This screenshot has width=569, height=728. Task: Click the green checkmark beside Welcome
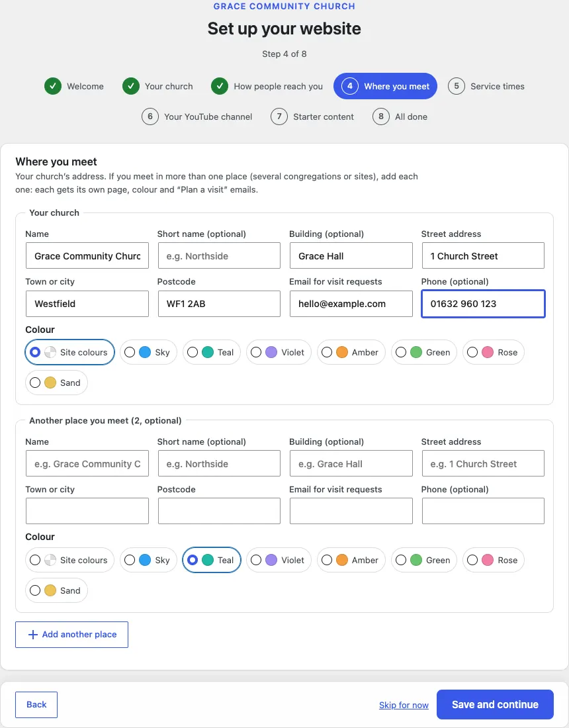[x=53, y=86]
